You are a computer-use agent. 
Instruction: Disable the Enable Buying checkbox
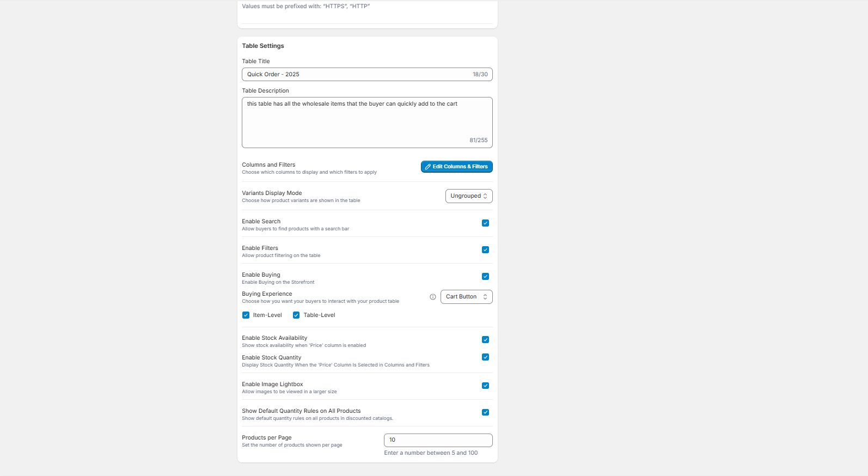click(485, 277)
